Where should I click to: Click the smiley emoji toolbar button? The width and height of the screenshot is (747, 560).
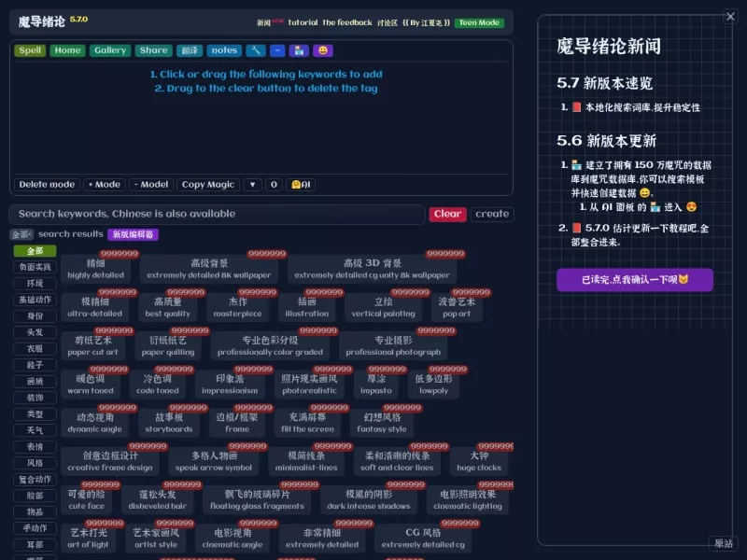click(x=323, y=50)
